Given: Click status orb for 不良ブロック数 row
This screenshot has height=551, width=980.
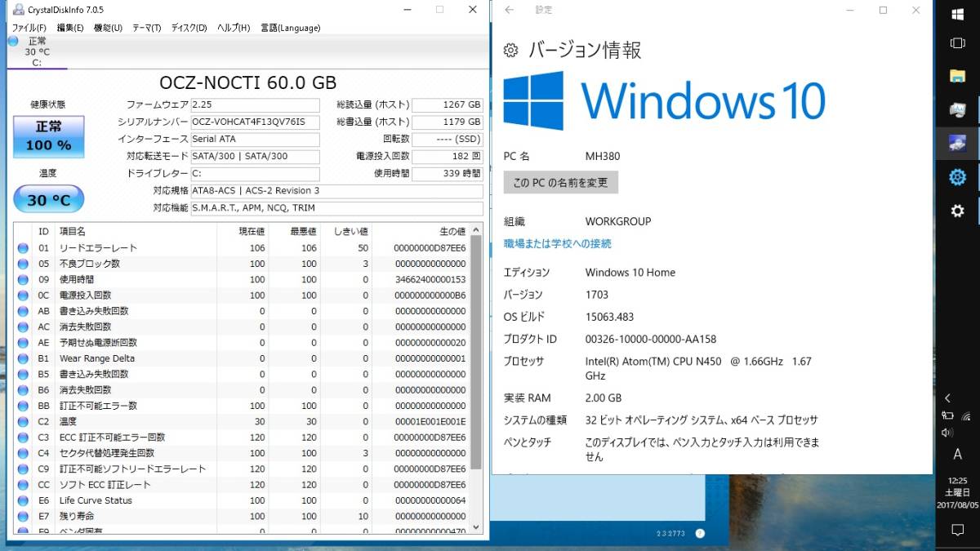Looking at the screenshot, I should tap(23, 264).
